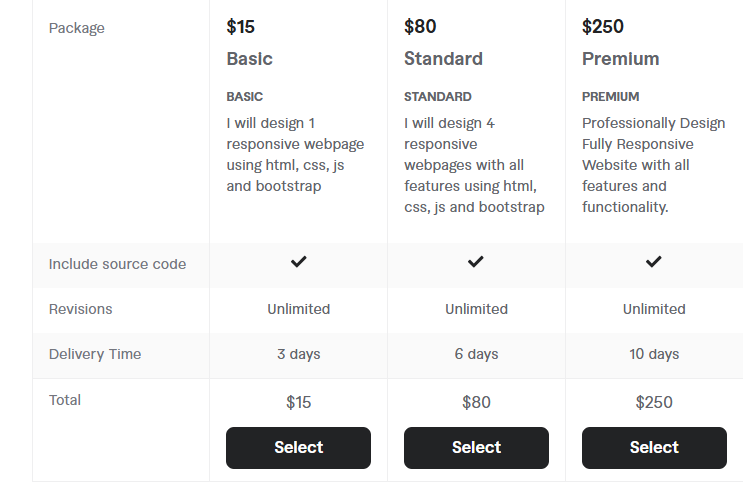743x487 pixels.
Task: Select the $80 Standard package
Action: click(476, 448)
